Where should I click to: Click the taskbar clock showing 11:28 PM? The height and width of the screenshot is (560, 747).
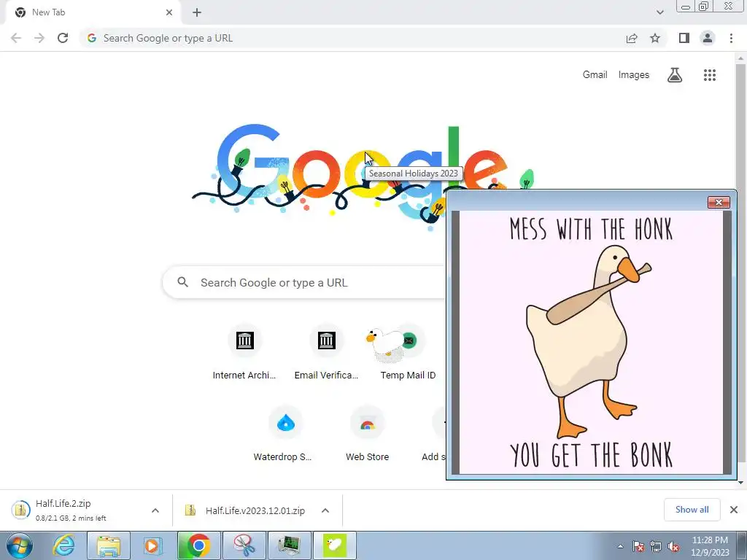[x=710, y=546]
